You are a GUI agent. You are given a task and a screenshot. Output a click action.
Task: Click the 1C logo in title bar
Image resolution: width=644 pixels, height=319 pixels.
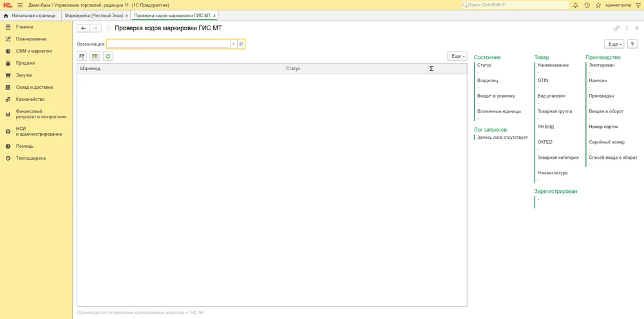[7, 5]
